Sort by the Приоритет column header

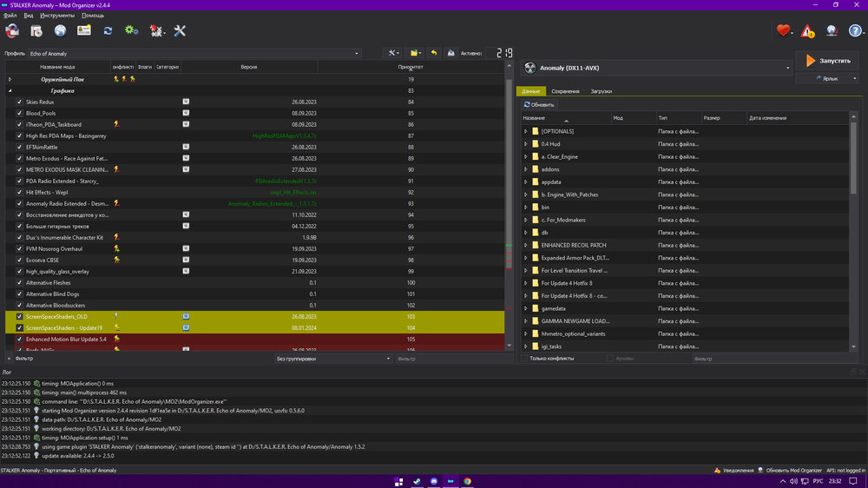pos(411,67)
